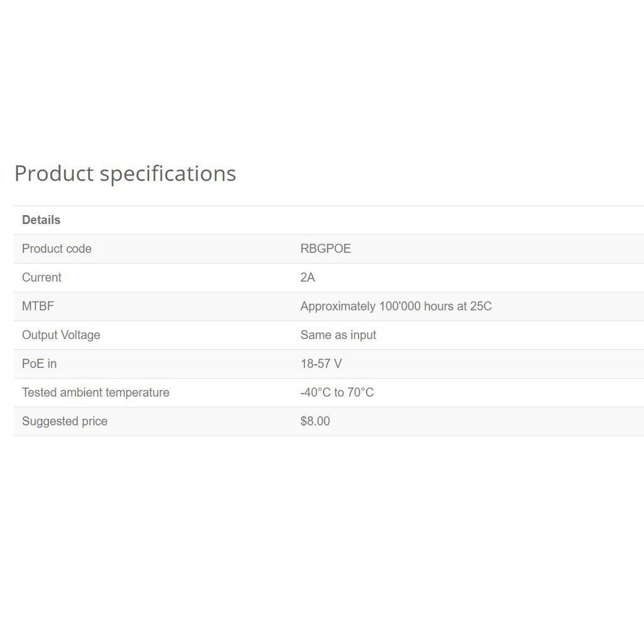Click the word hours in MTBF value

[x=439, y=306]
